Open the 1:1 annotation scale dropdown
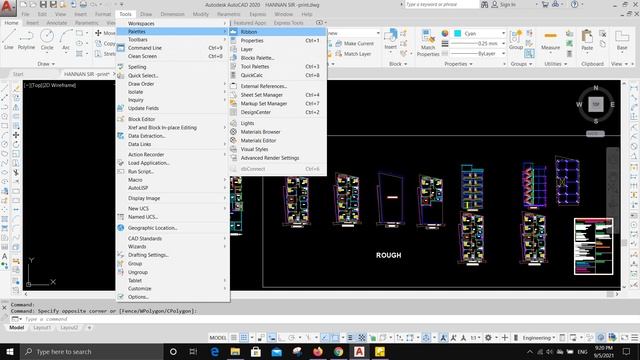 475,338
